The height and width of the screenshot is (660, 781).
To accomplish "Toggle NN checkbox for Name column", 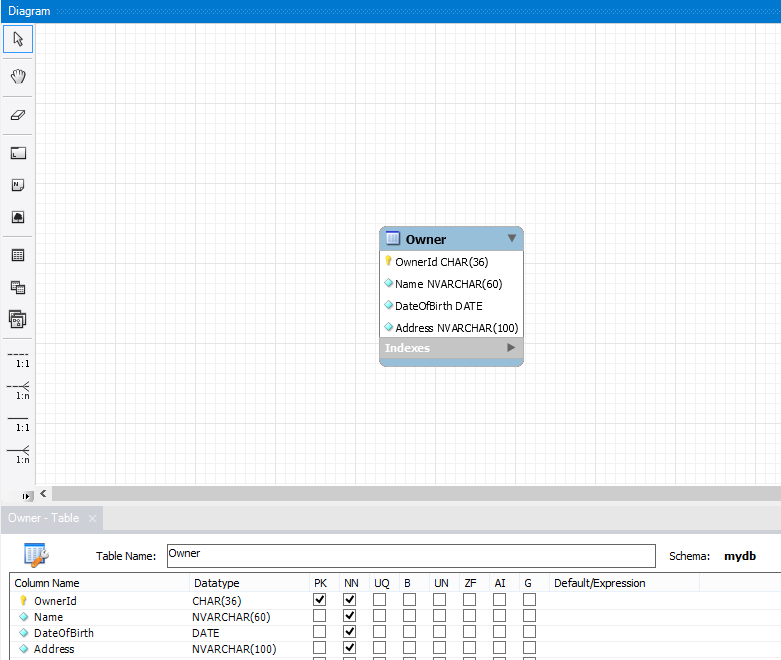I will tap(349, 617).
